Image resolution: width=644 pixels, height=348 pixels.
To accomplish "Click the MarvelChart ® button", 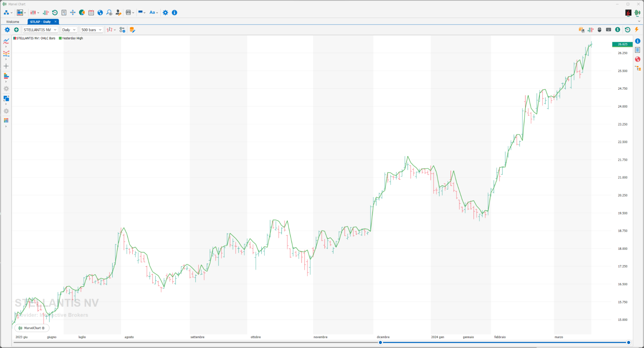I will tap(32, 328).
